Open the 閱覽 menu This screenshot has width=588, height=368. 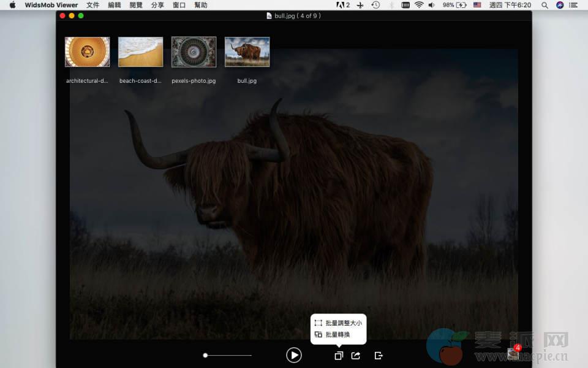136,5
